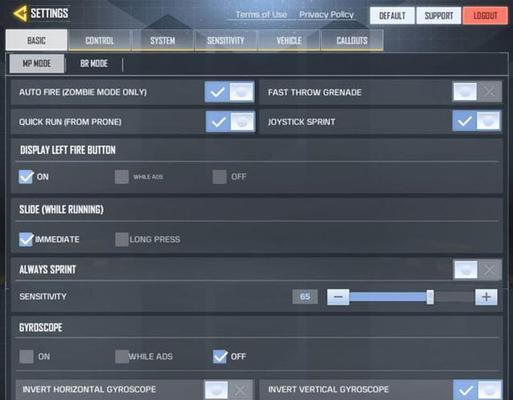Viewport: 513px width, 400px height.
Task: Toggle Quick Run from prone switch
Action: pos(230,122)
